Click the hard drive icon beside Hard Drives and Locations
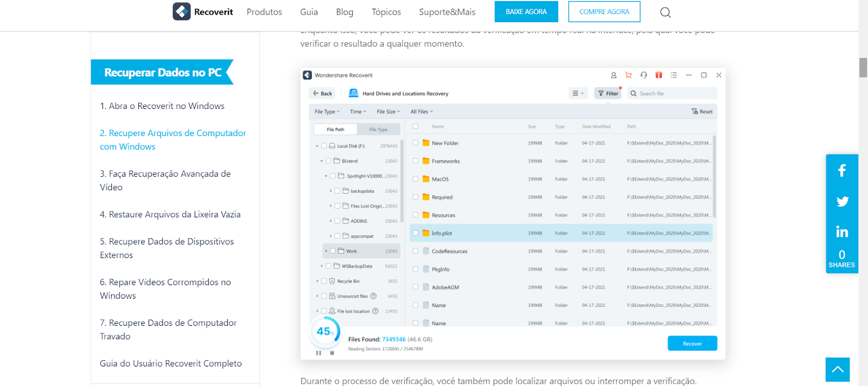This screenshot has height=386, width=868. click(x=353, y=93)
